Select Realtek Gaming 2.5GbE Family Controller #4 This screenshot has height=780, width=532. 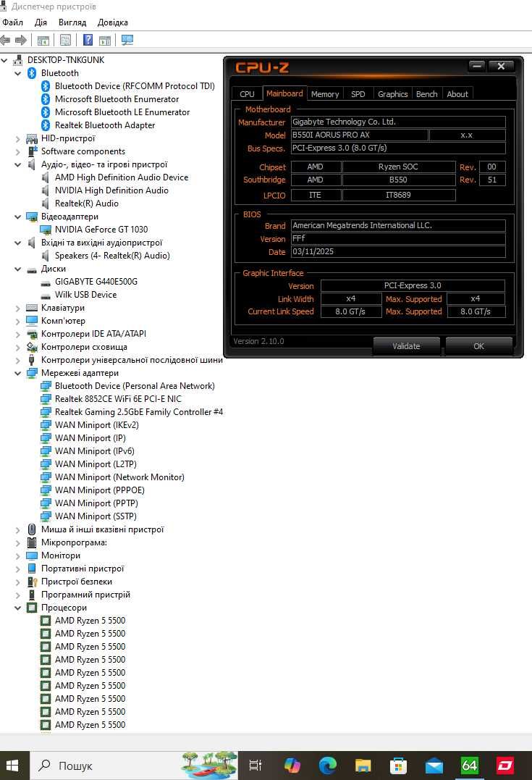139,412
